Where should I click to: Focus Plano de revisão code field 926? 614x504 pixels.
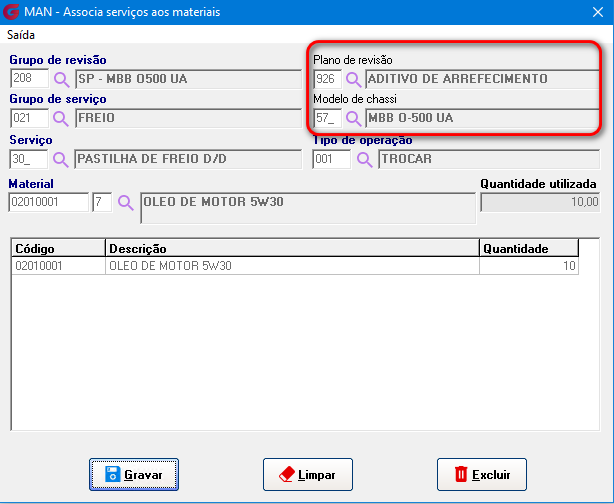pos(328,79)
